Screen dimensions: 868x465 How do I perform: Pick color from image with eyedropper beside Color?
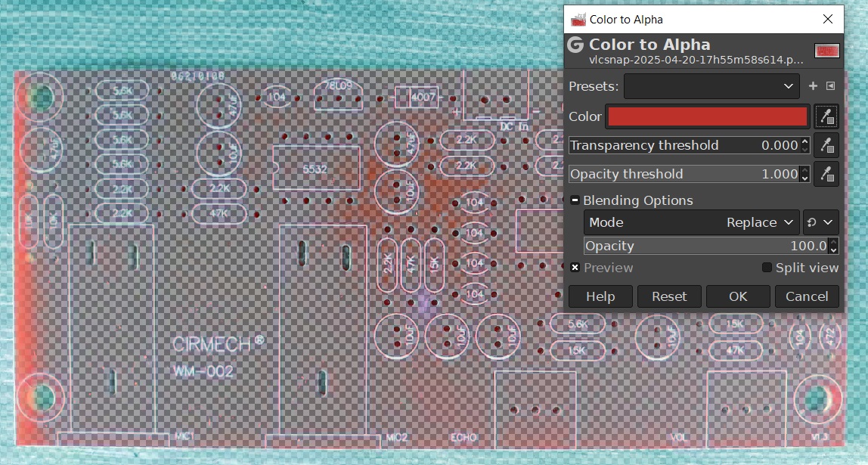(826, 116)
